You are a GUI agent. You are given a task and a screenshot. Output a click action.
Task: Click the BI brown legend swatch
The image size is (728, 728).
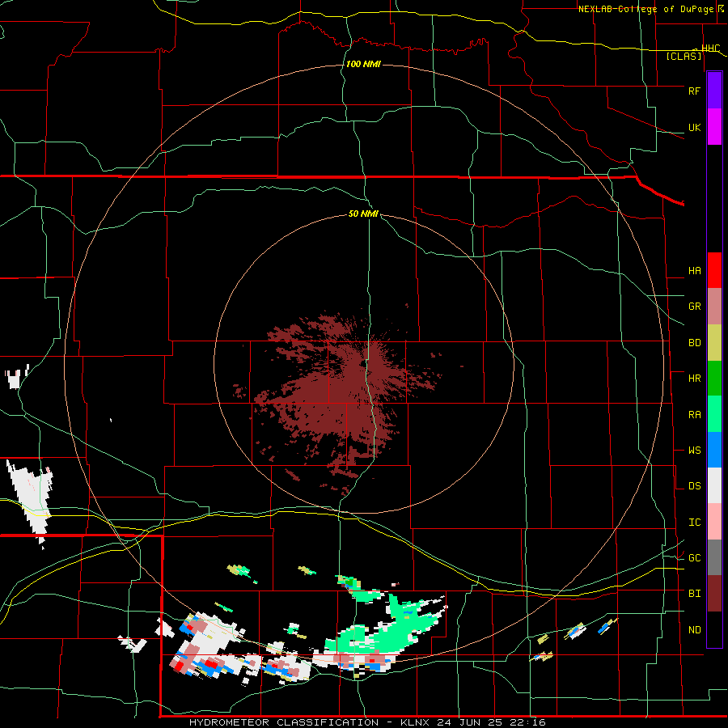(x=714, y=594)
